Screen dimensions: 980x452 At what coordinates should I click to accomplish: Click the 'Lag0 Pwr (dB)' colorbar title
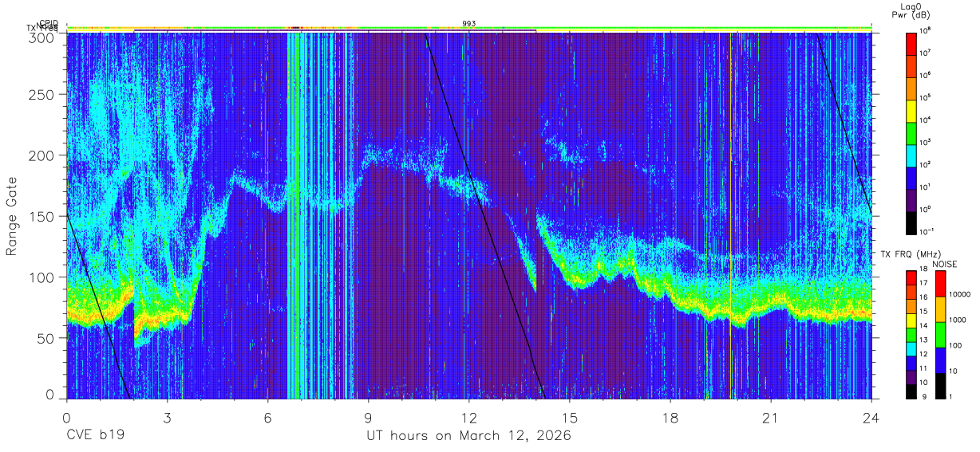point(911,11)
